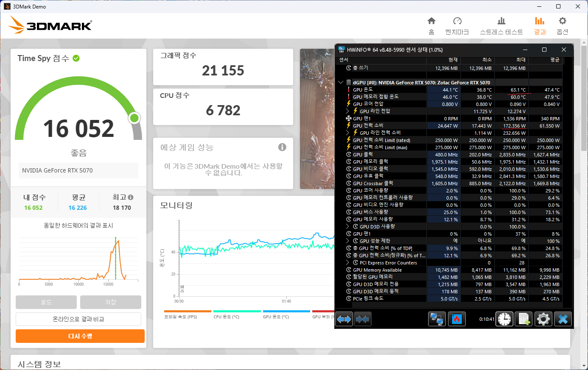Click the info icon next to 최고
This screenshot has height=370, width=588.
pyautogui.click(x=131, y=197)
